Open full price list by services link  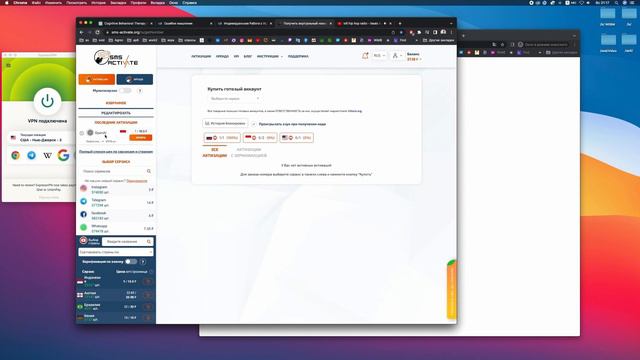[x=116, y=151]
